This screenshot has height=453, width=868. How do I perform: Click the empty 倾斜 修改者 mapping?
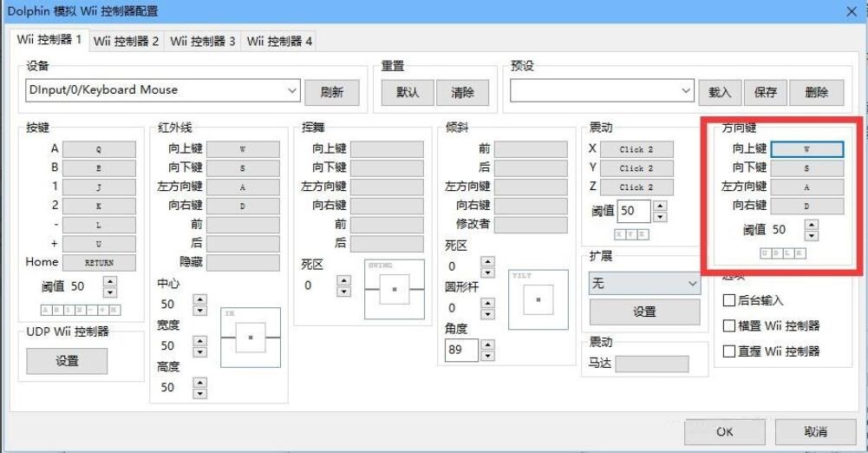point(531,225)
